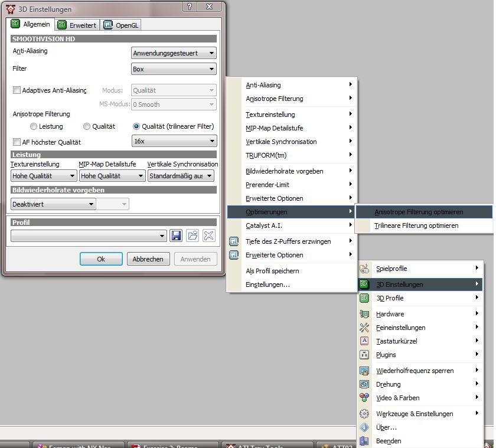Click the Video & Farben color balls icon
This screenshot has height=448, width=496.
pyautogui.click(x=364, y=398)
